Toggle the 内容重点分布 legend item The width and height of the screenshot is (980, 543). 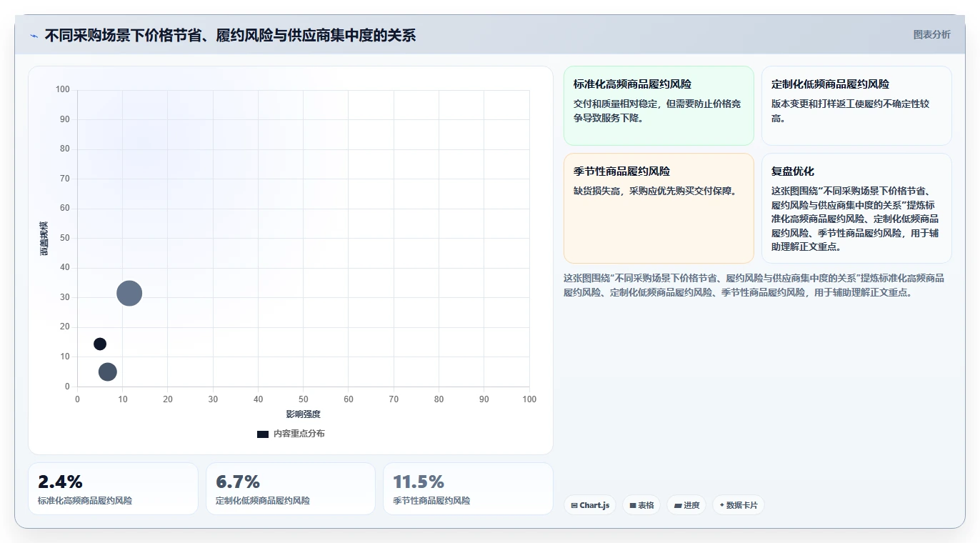pos(291,434)
